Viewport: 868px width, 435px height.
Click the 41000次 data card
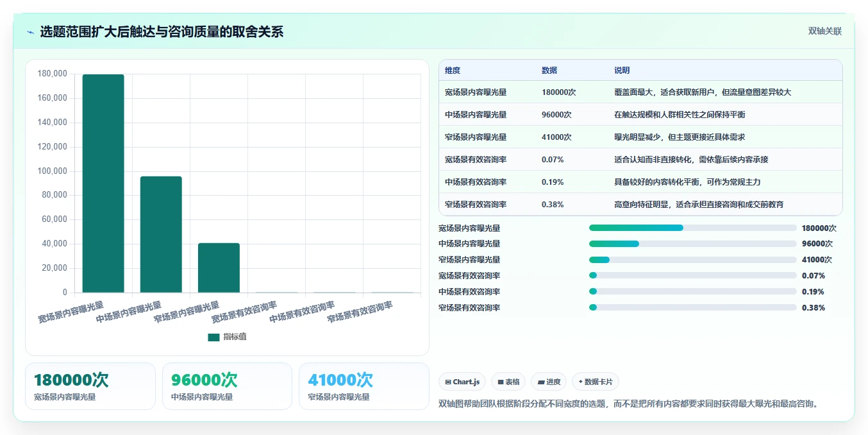[364, 386]
